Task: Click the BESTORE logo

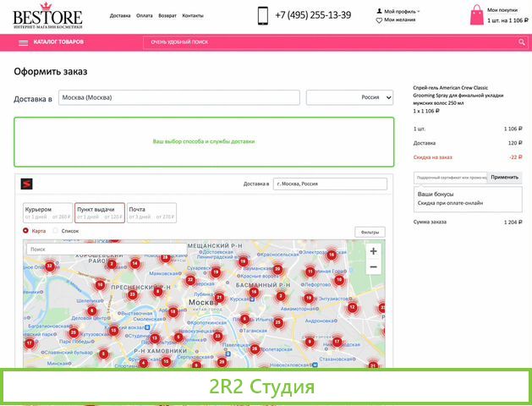Action: click(47, 15)
